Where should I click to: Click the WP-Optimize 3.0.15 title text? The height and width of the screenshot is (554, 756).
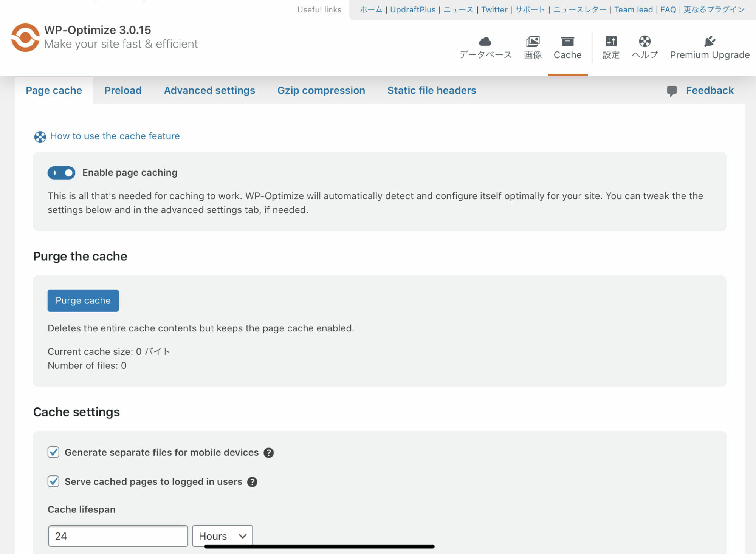coord(98,30)
